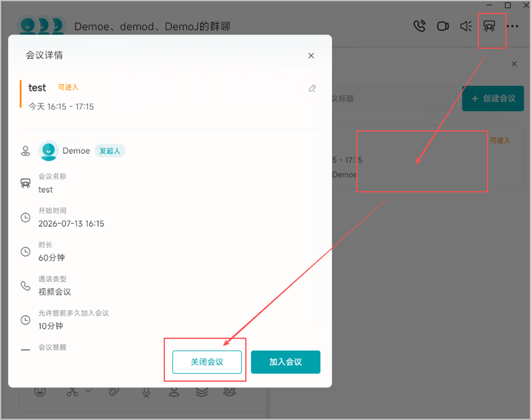Open the more options ellipsis menu
This screenshot has height=420, width=531.
513,26
